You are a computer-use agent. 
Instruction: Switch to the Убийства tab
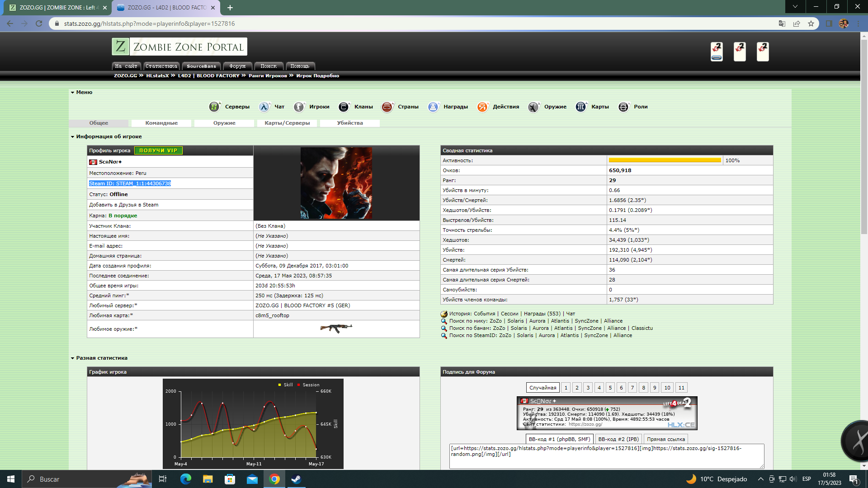(350, 123)
